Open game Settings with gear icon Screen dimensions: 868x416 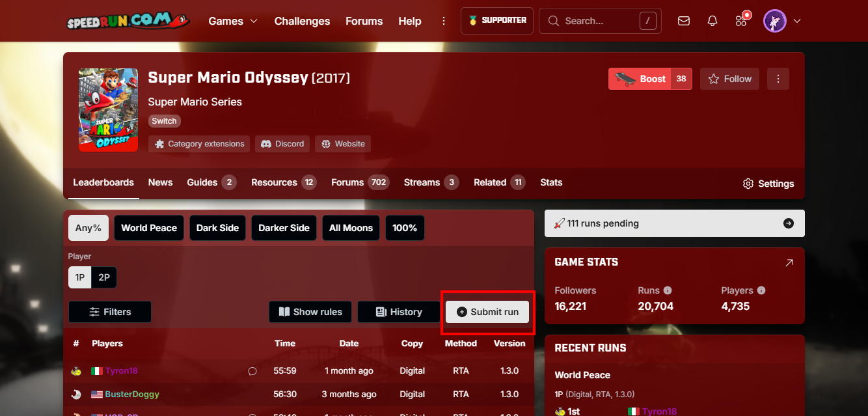tap(768, 184)
